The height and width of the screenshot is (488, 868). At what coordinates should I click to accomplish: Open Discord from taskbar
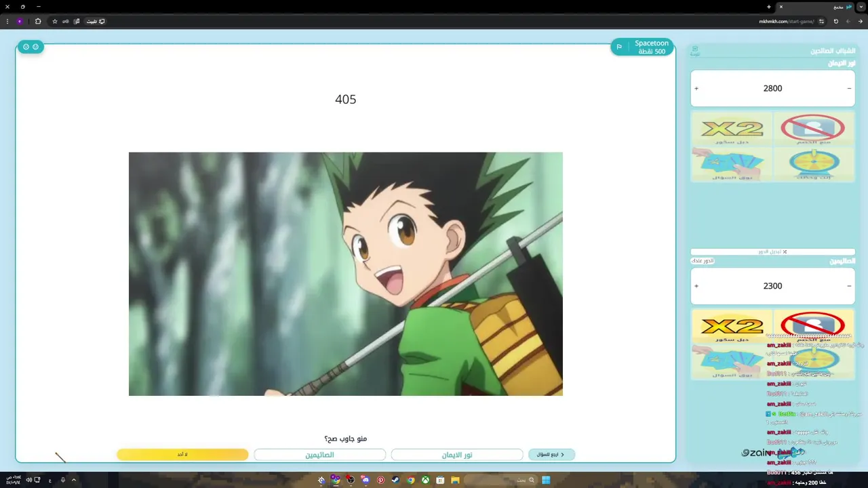point(366,480)
